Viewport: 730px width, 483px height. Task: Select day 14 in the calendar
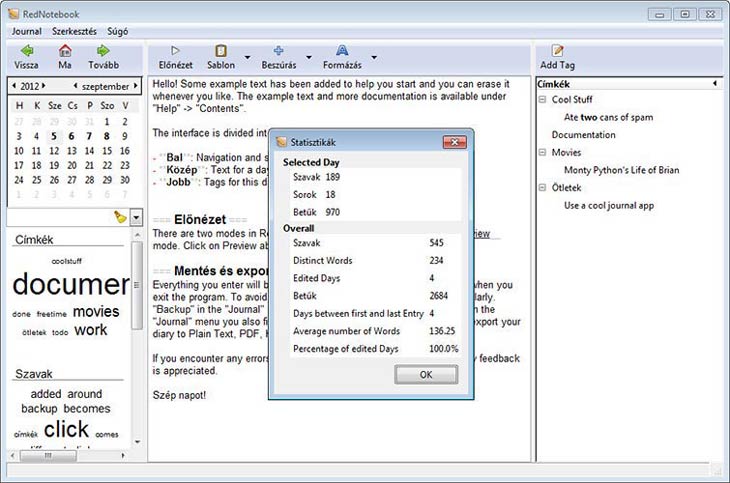pyautogui.click(x=89, y=151)
